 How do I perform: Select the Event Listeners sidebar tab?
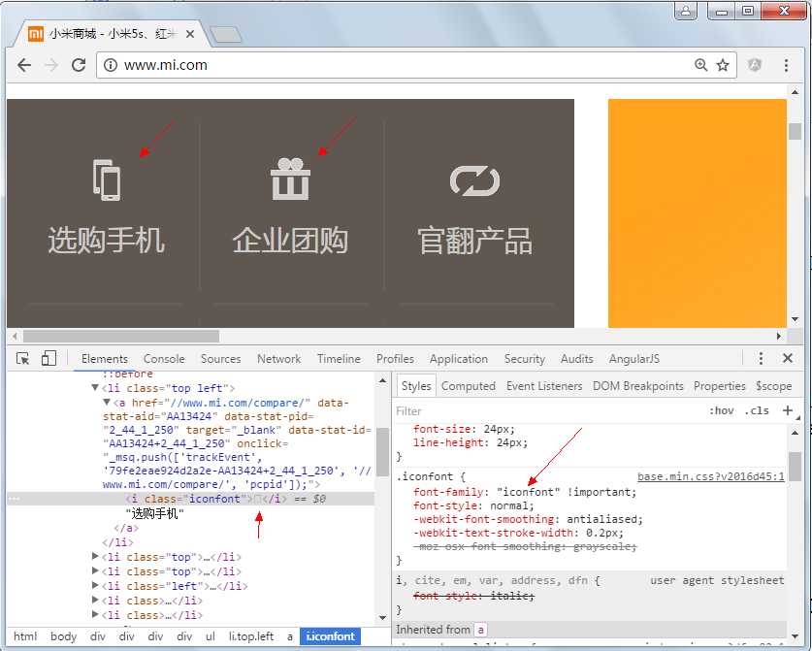[544, 386]
